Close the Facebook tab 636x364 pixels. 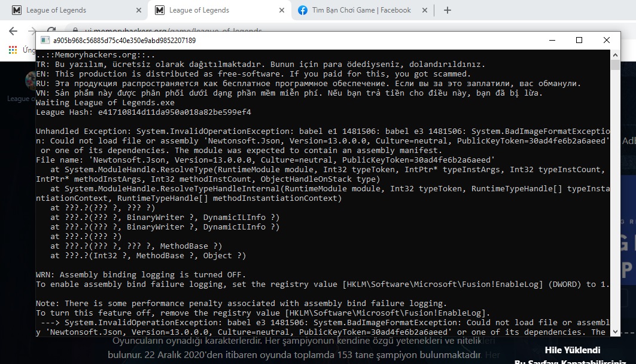click(425, 10)
